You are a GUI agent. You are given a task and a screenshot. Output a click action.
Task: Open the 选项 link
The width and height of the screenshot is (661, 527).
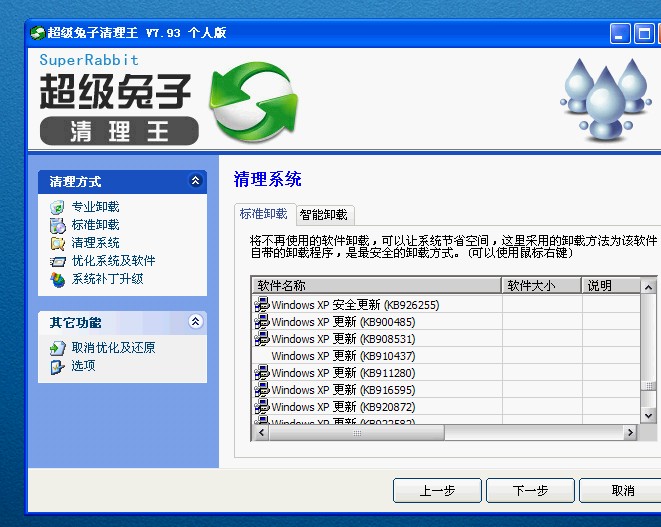(83, 366)
